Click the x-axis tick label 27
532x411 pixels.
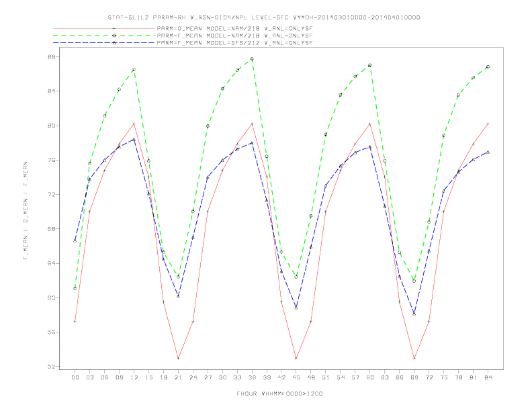click(x=208, y=377)
